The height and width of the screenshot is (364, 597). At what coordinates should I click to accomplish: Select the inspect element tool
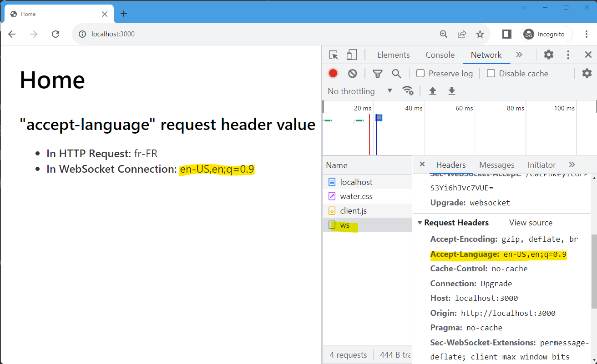point(333,54)
